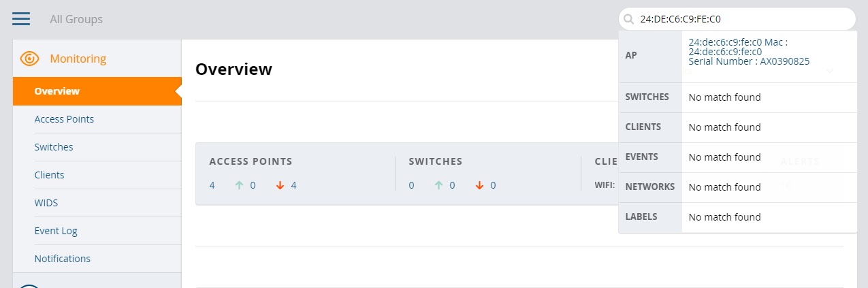Open the WIDS sidebar item

pyautogui.click(x=46, y=203)
